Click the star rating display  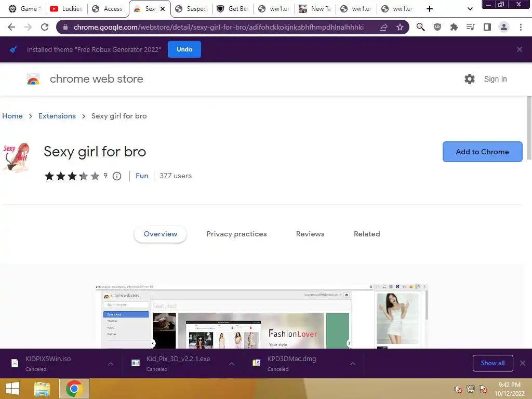click(x=72, y=176)
